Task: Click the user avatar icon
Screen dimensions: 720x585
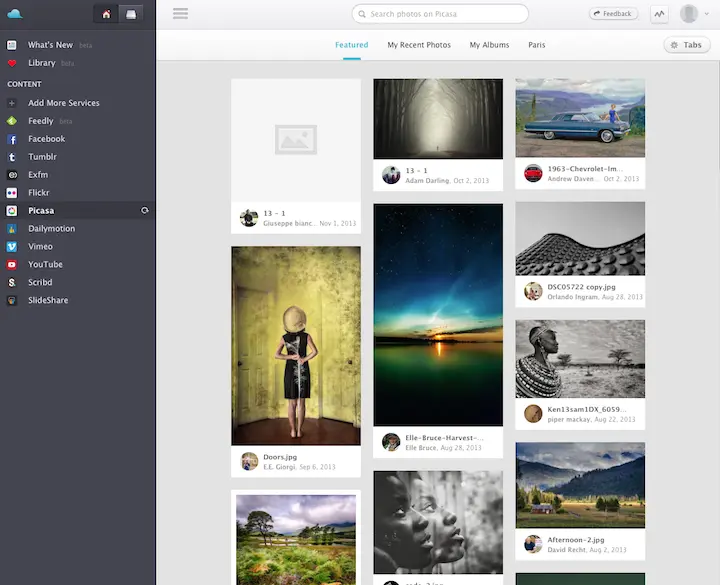Action: (689, 14)
